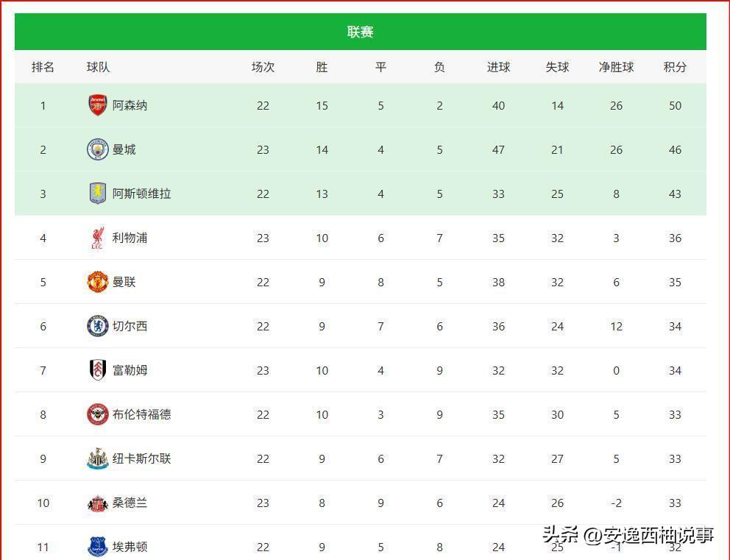Click the Fulham club crest icon
Screen dimensions: 730x560
[98, 370]
